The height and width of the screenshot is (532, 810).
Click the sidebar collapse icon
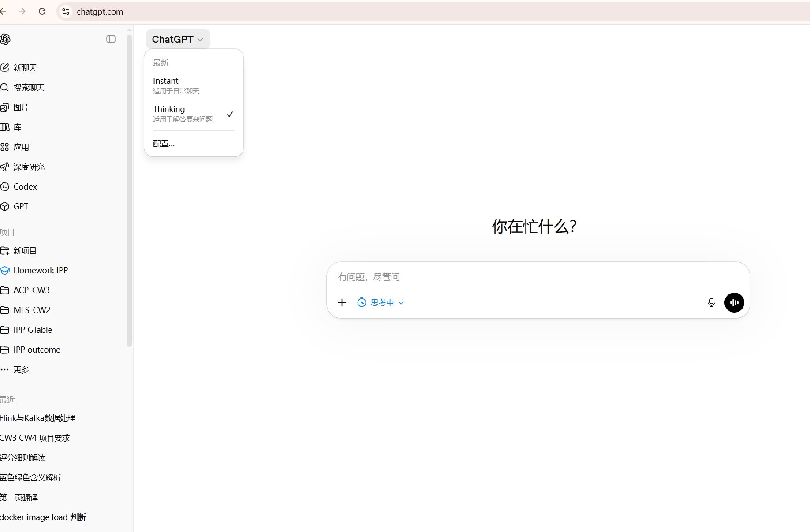[111, 39]
